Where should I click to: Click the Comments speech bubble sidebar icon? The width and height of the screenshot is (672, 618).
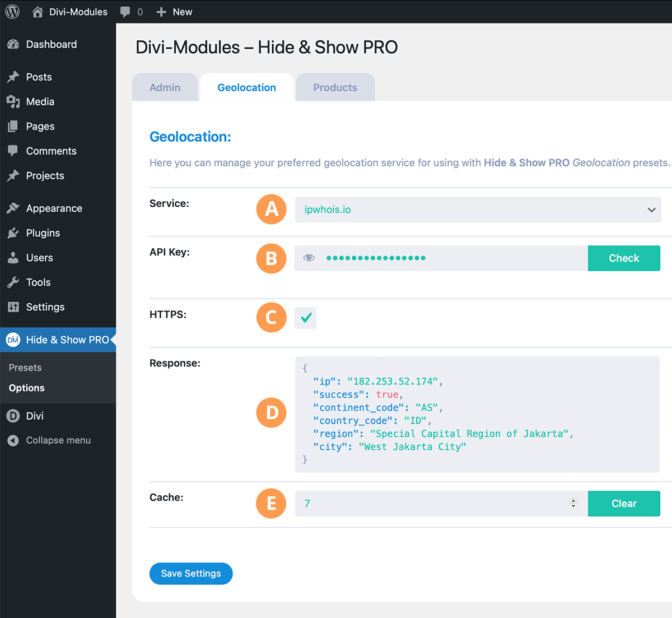pyautogui.click(x=13, y=151)
